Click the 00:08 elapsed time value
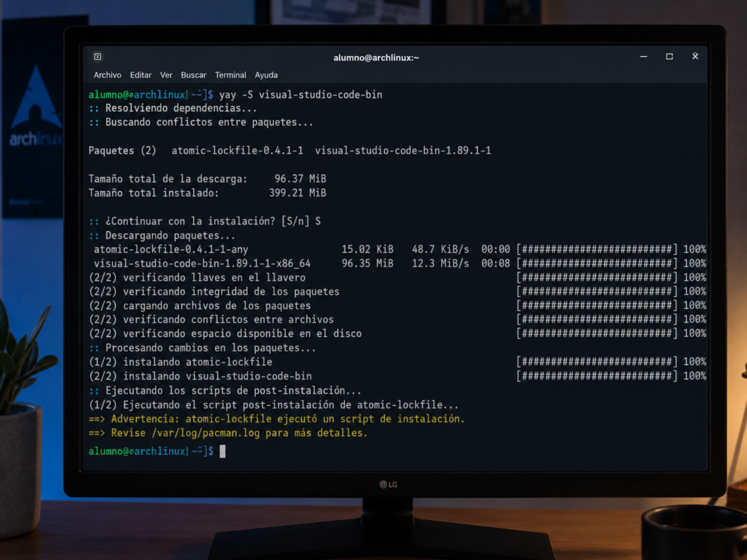The height and width of the screenshot is (560, 747). click(495, 263)
